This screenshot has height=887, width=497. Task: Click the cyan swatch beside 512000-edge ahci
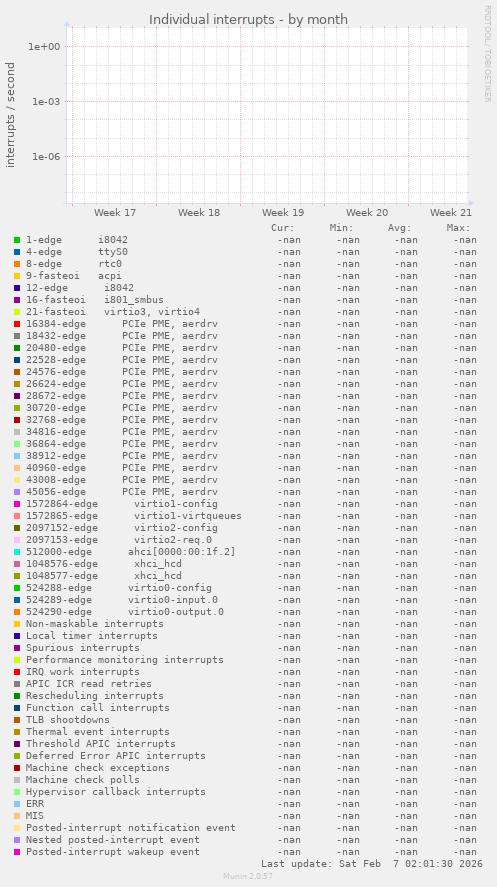click(x=17, y=552)
